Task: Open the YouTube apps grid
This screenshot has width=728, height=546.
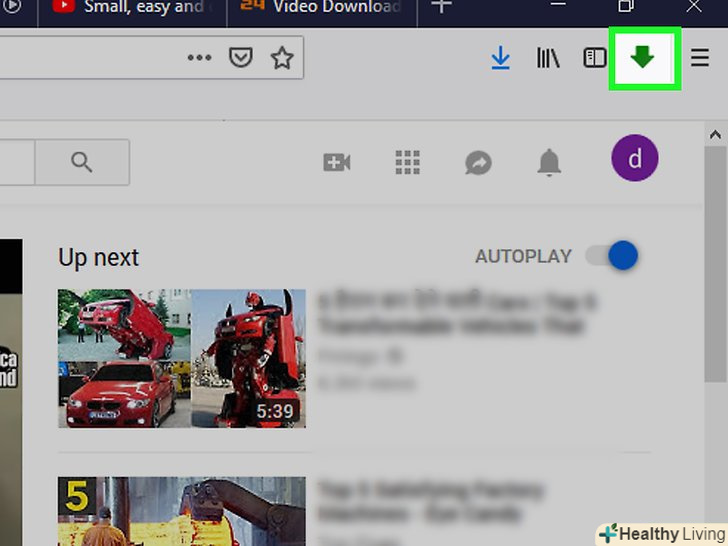Action: [x=407, y=162]
